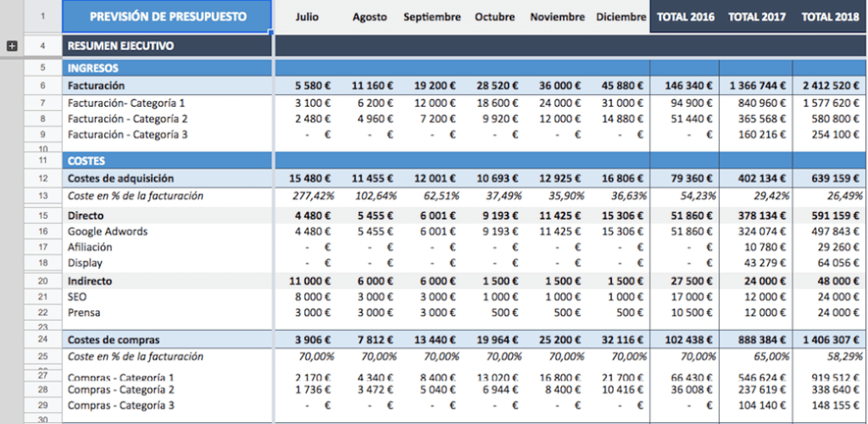
Task: Select Costes de adquisición label
Action: 120,178
